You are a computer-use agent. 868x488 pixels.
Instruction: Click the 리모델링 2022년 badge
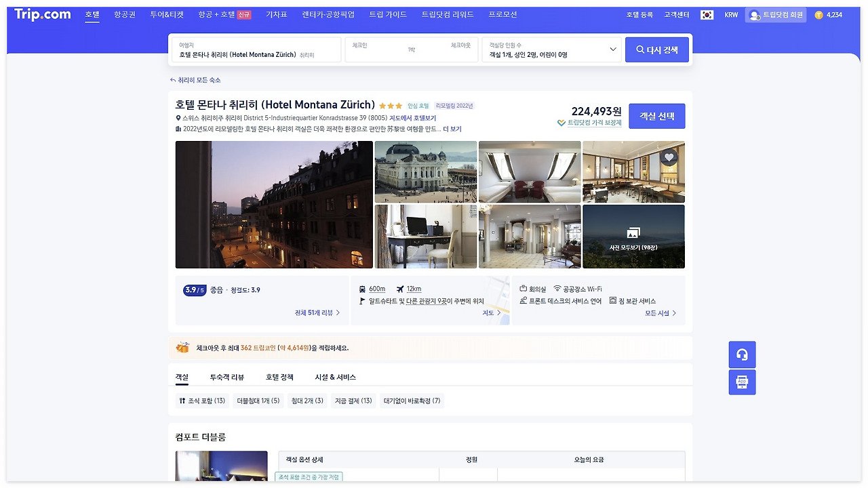click(x=454, y=106)
